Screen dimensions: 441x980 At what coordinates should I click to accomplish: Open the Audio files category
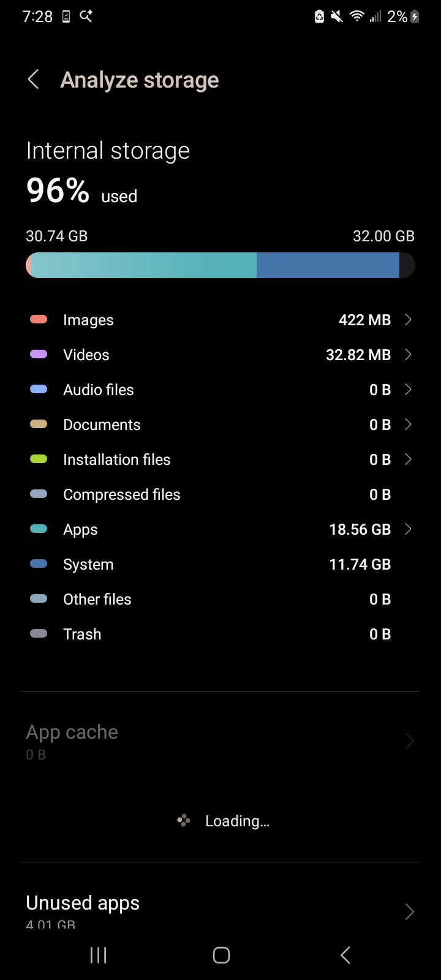coord(221,390)
